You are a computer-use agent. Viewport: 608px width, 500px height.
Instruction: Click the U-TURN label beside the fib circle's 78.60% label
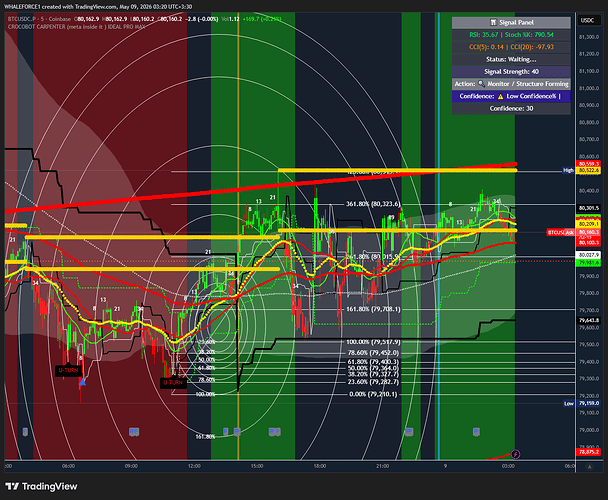(x=173, y=383)
